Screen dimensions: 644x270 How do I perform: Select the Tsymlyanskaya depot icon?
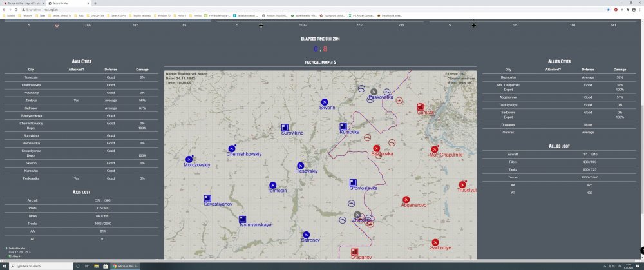coord(242,220)
